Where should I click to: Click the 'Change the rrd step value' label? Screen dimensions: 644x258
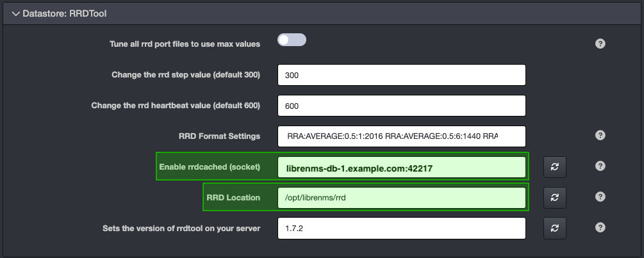pos(185,75)
